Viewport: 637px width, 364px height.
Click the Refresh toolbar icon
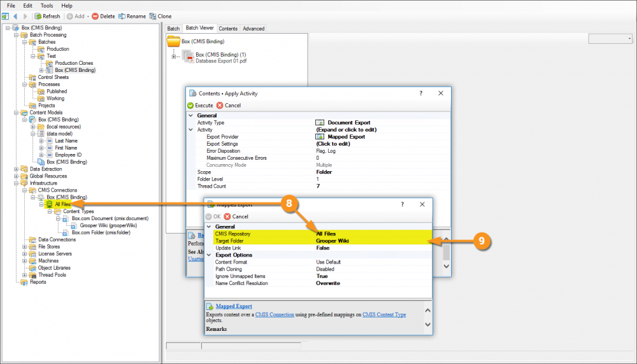click(38, 17)
